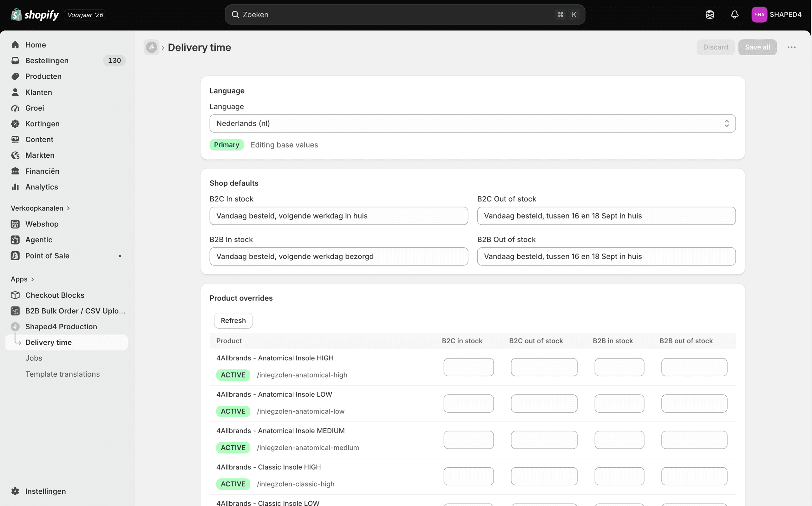Click B2B out of stock field for Anatomical Insole LOW
The image size is (812, 506).
(694, 404)
